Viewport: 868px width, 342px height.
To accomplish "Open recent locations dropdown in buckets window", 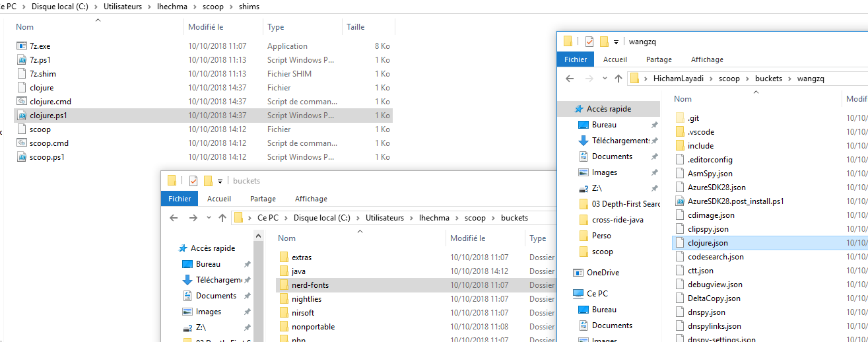I will click(x=209, y=218).
